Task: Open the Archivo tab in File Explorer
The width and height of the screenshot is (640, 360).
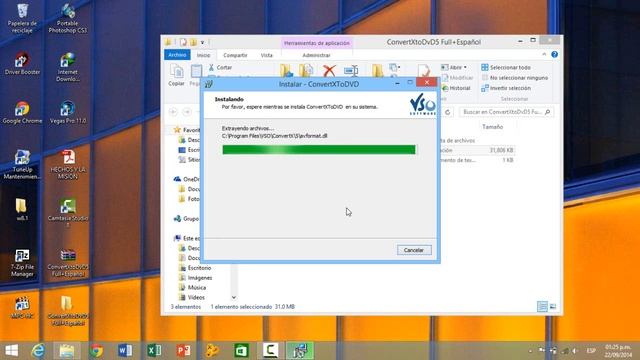Action: point(177,55)
